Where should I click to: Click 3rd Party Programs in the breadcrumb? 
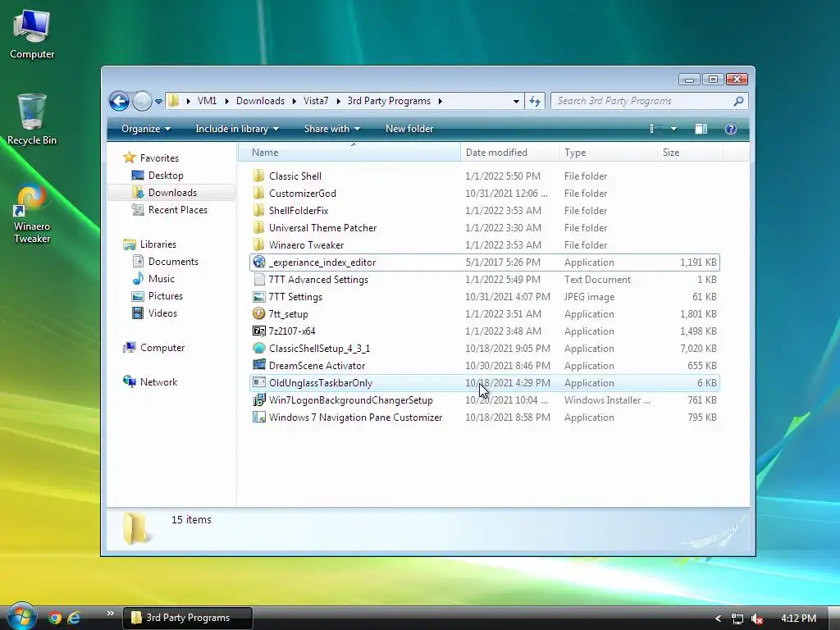click(x=389, y=101)
